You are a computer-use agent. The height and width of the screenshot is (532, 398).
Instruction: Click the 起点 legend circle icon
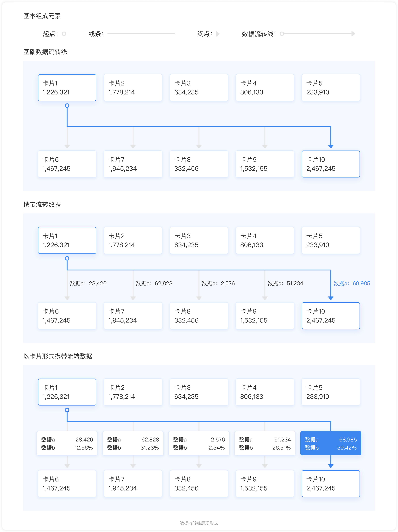64,34
